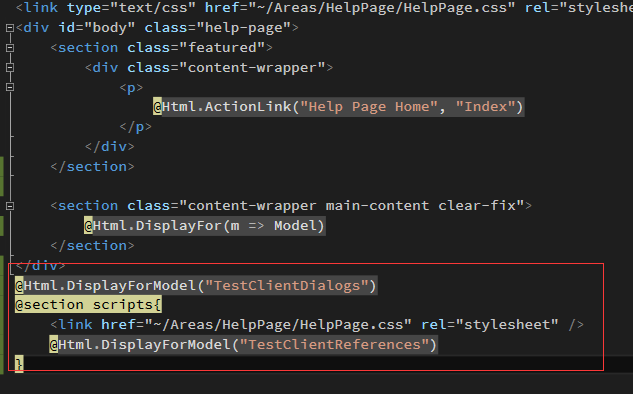Click the "TestClientReferences" string
This screenshot has width=633, height=394.
tap(334, 344)
